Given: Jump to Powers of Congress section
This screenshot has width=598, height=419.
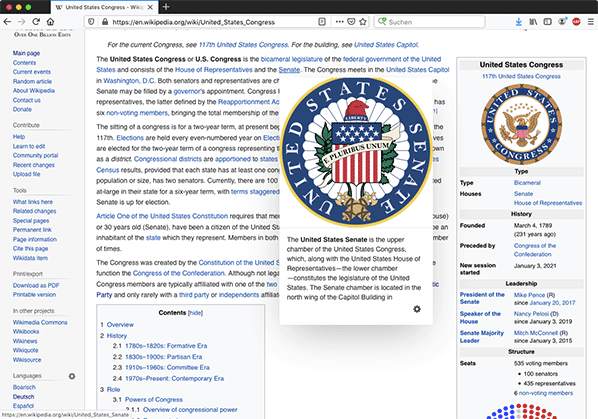Looking at the screenshot, I should (x=154, y=400).
